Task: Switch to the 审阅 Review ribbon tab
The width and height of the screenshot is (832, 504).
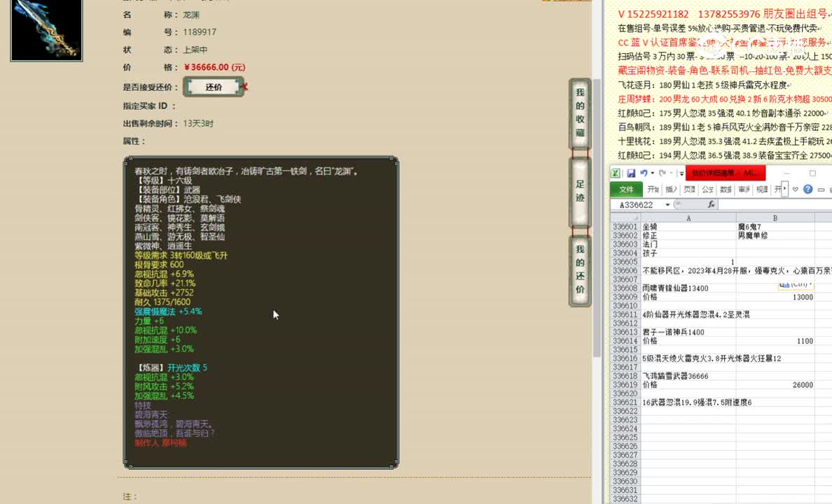Action: coord(744,190)
